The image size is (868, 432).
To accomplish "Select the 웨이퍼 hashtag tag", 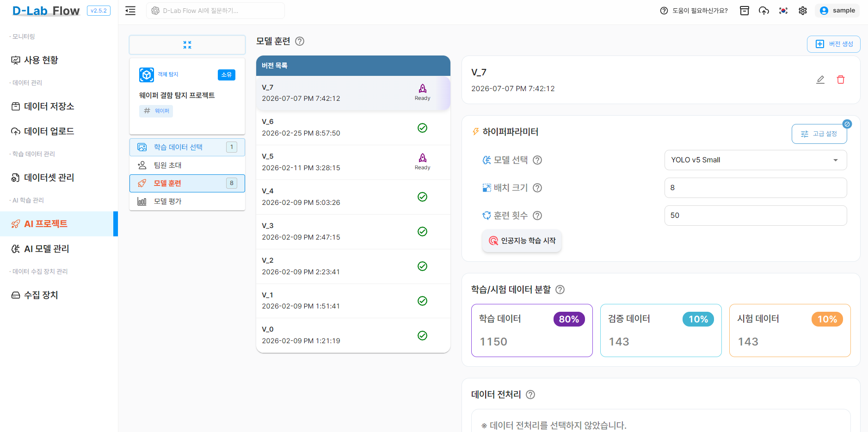I will [156, 111].
